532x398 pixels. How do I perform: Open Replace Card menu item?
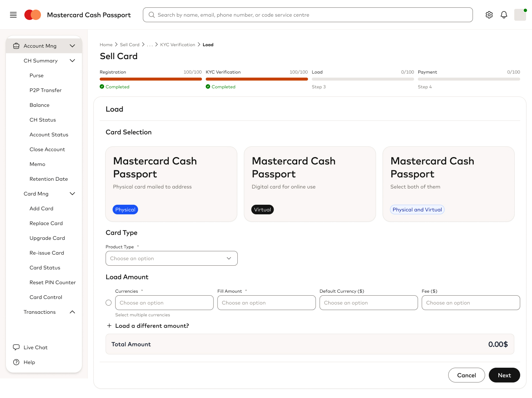46,223
